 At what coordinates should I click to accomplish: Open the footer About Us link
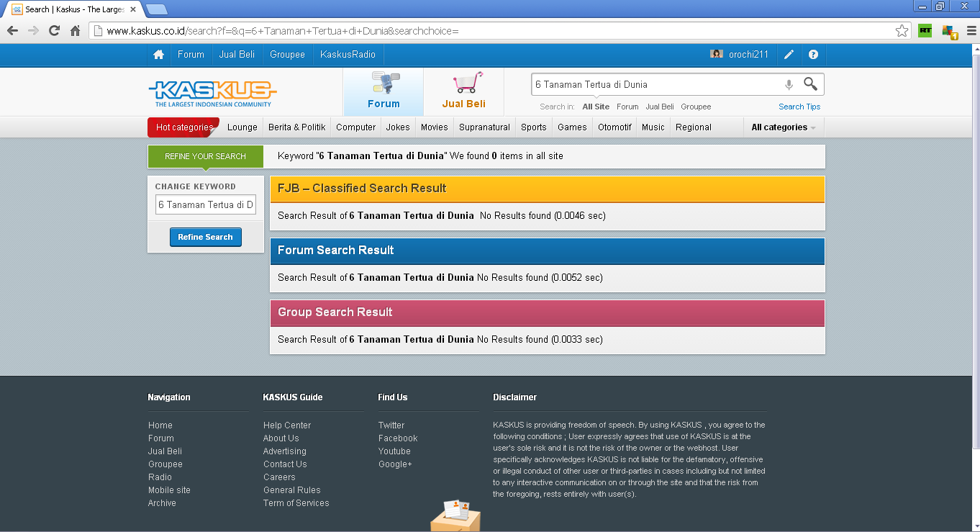coord(281,438)
